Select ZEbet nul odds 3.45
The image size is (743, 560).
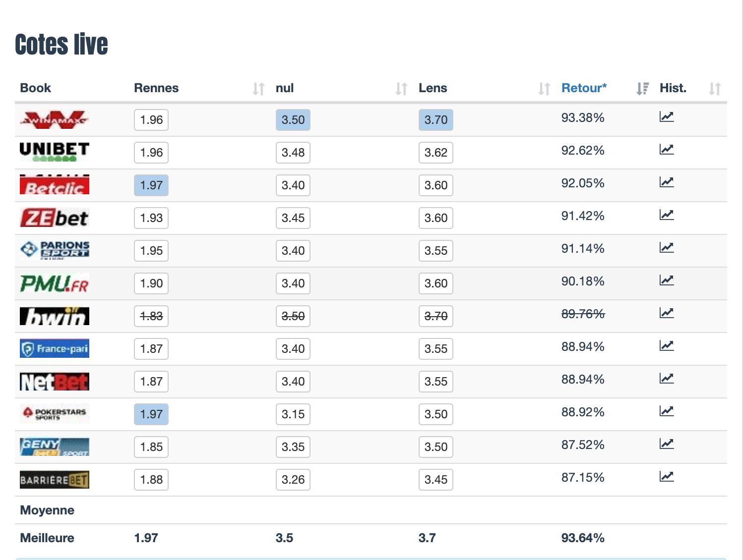click(293, 218)
